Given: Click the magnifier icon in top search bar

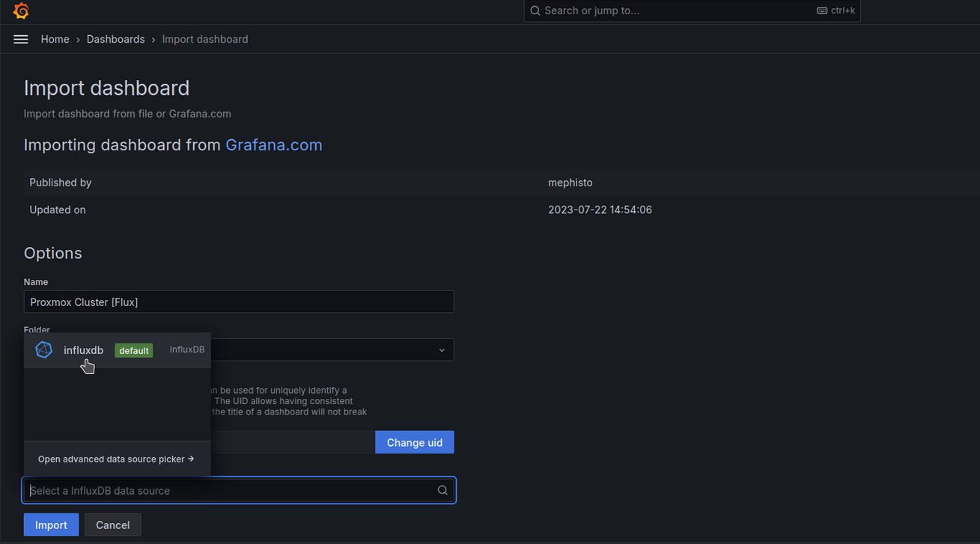Looking at the screenshot, I should tap(535, 10).
